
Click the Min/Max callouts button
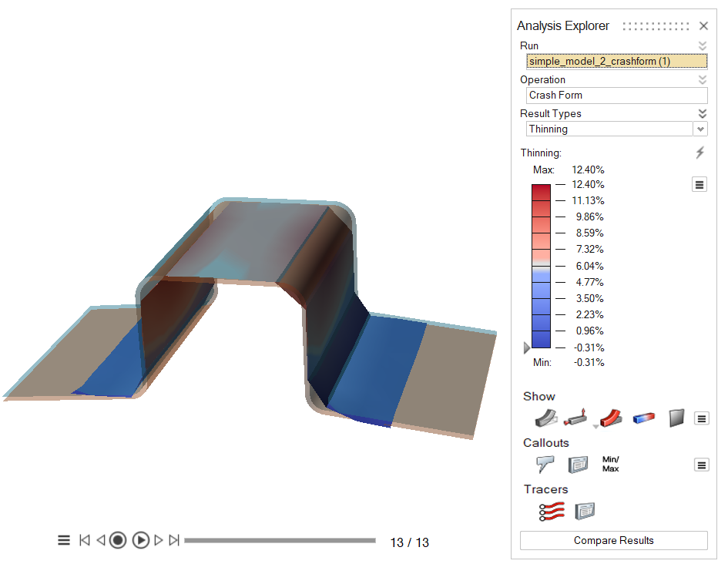[610, 464]
